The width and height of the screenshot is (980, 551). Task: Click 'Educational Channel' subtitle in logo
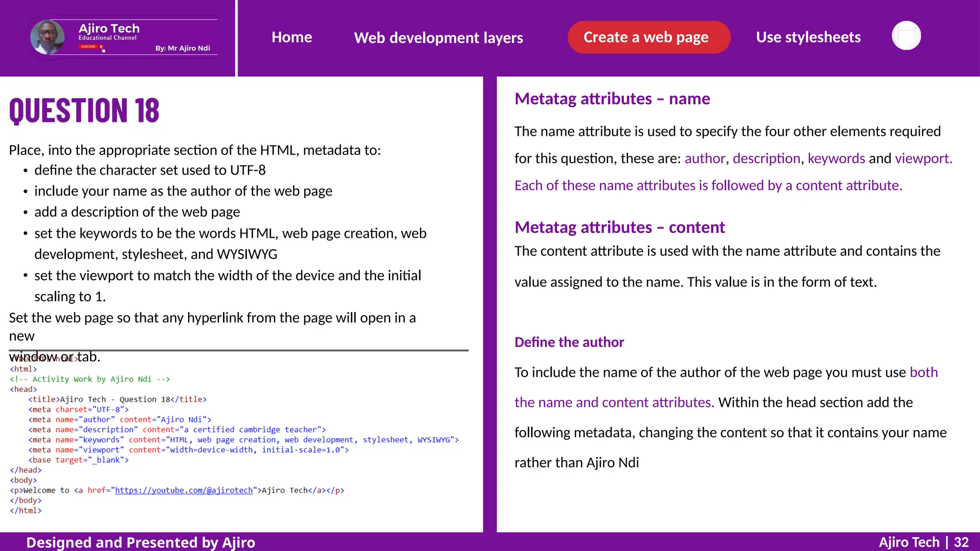click(x=108, y=38)
